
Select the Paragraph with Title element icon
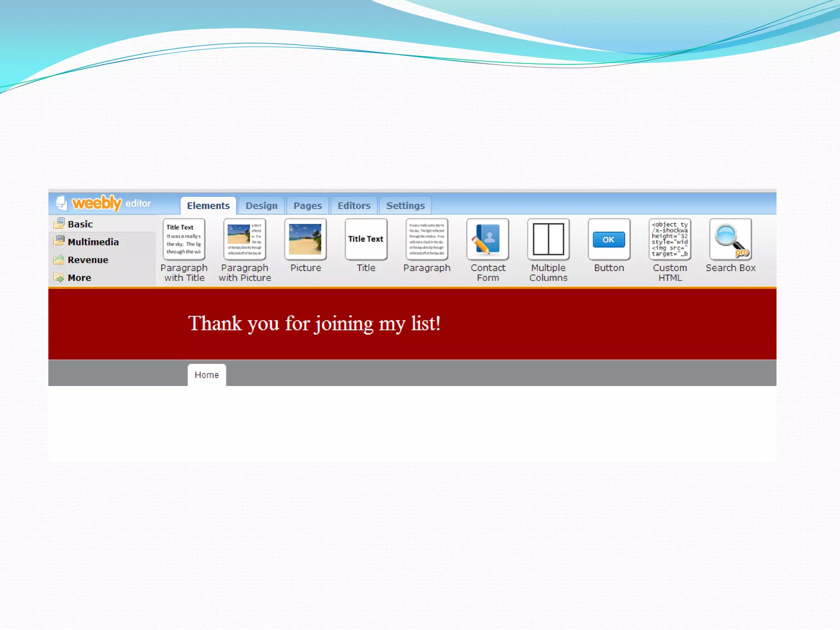[x=184, y=239]
